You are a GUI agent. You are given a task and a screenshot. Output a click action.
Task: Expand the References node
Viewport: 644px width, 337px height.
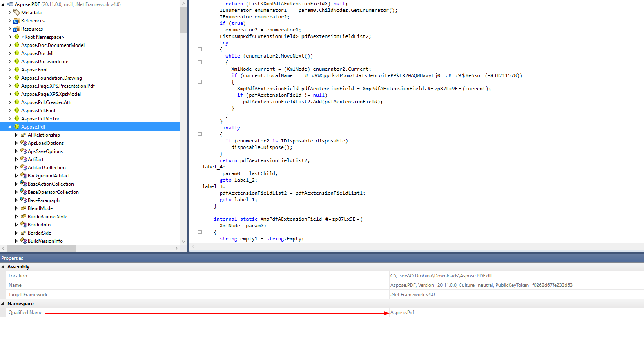coord(10,21)
